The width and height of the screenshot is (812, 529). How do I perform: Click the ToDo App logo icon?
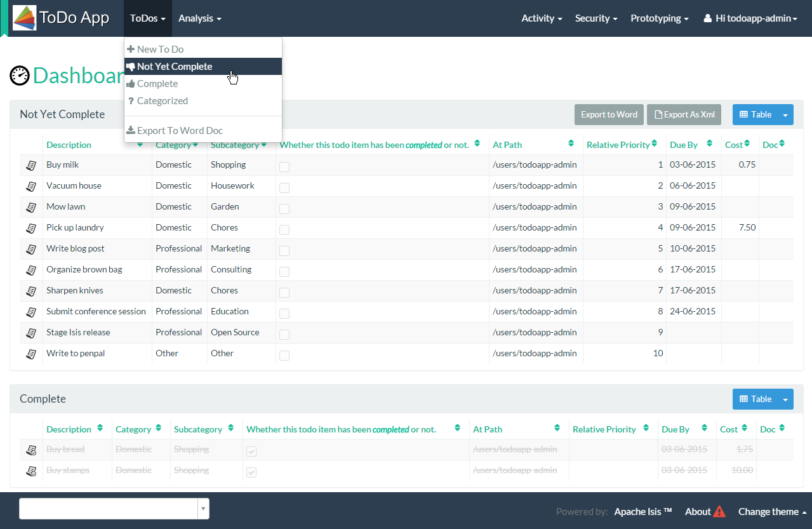tap(25, 18)
